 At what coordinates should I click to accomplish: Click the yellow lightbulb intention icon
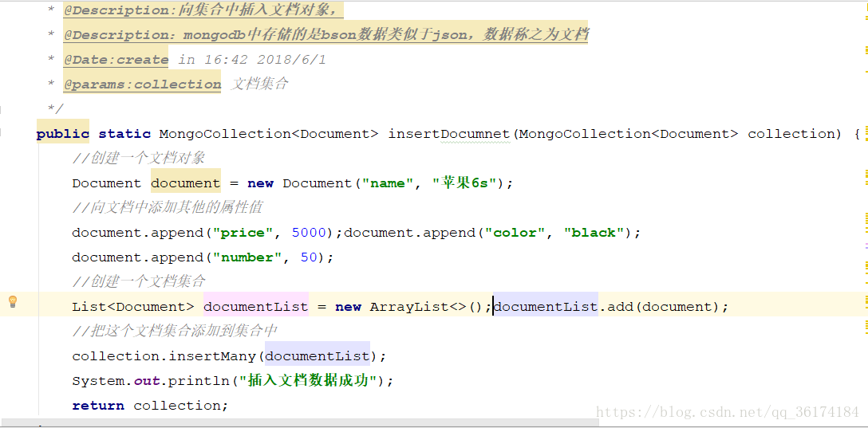point(13,302)
